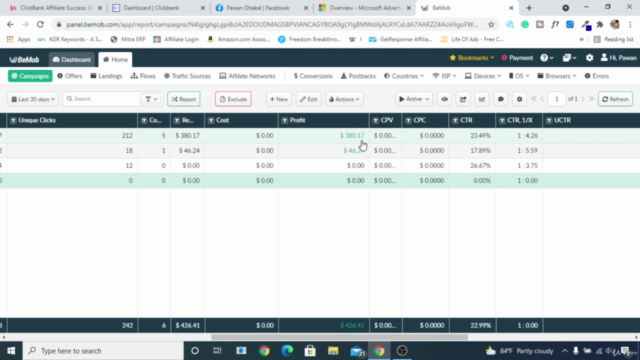Expand the Devices dropdown

(483, 76)
